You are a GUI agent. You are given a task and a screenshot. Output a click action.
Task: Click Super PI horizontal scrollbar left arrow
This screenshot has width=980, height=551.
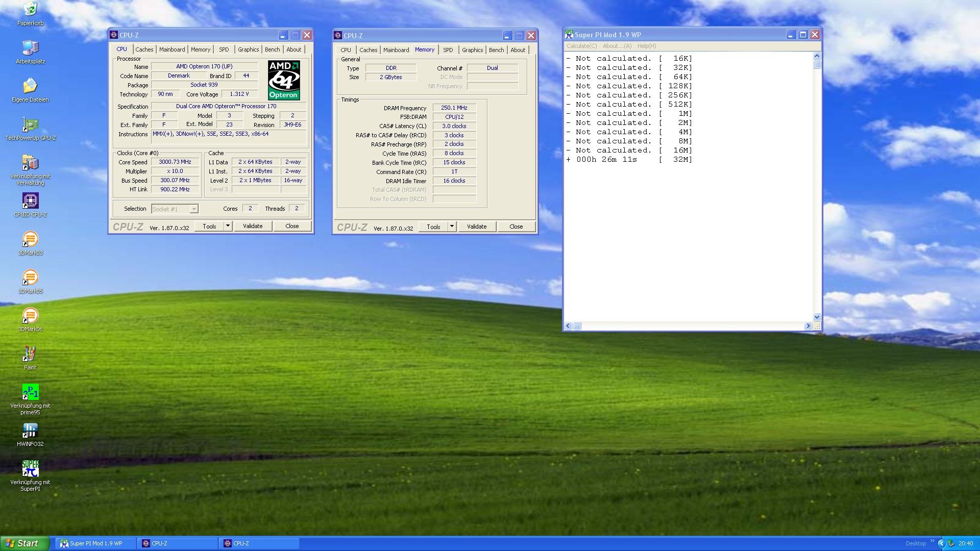569,325
